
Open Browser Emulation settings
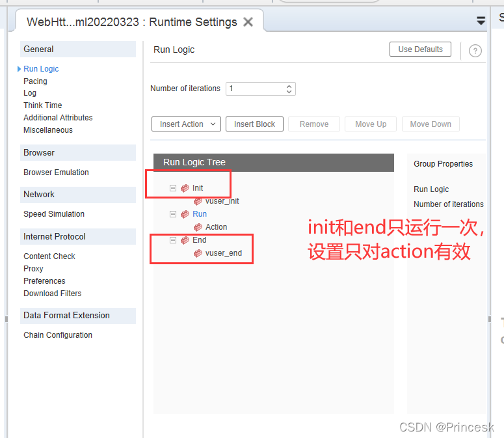pyautogui.click(x=56, y=172)
